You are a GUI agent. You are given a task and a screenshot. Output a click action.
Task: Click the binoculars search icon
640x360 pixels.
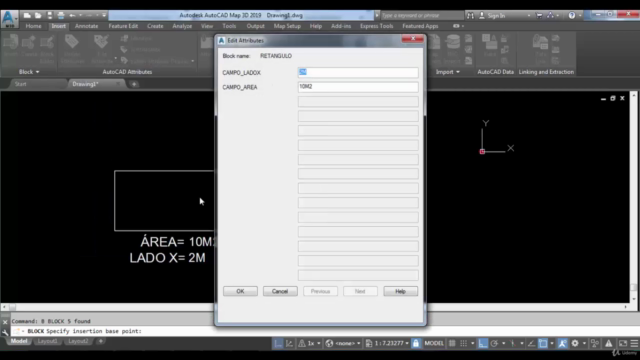click(x=470, y=16)
